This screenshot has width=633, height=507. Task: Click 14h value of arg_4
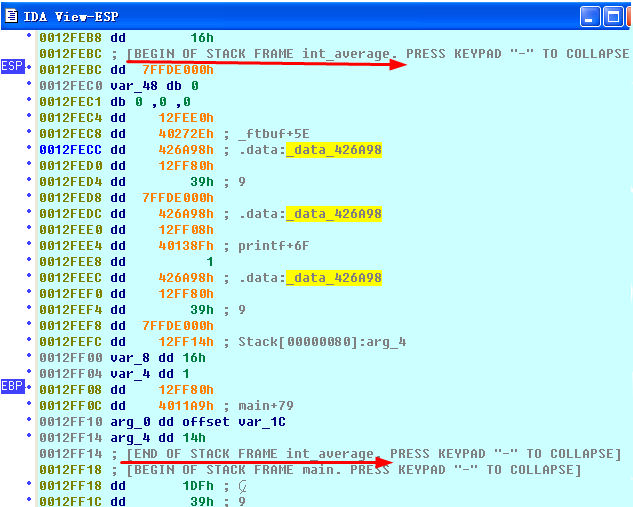194,438
